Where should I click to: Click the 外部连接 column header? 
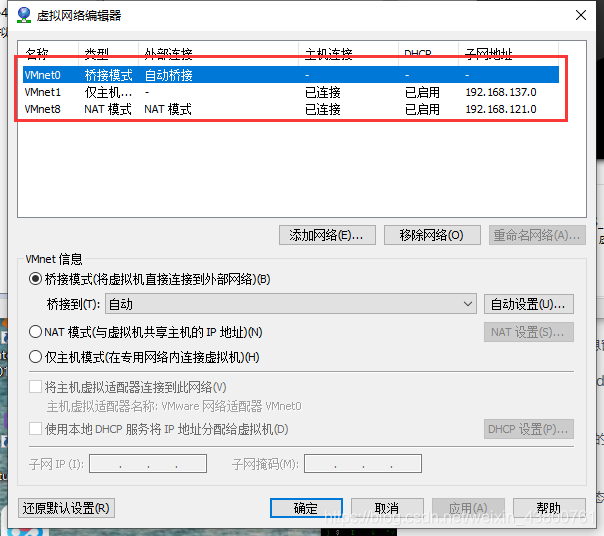pyautogui.click(x=168, y=53)
